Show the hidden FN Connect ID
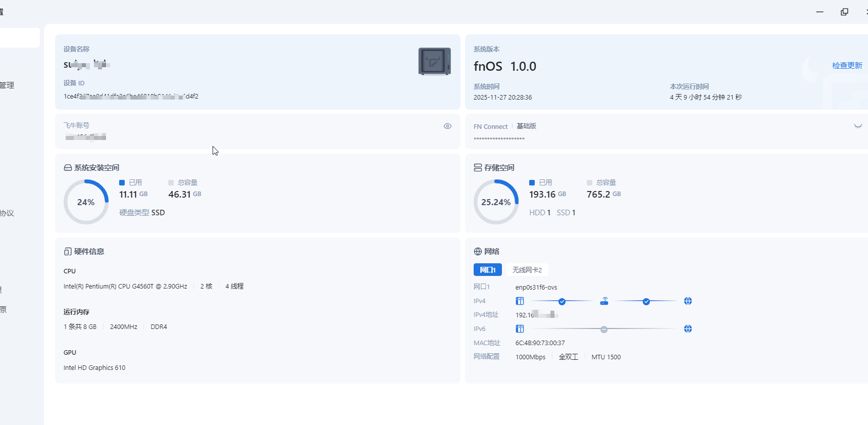The width and height of the screenshot is (868, 425). [858, 126]
